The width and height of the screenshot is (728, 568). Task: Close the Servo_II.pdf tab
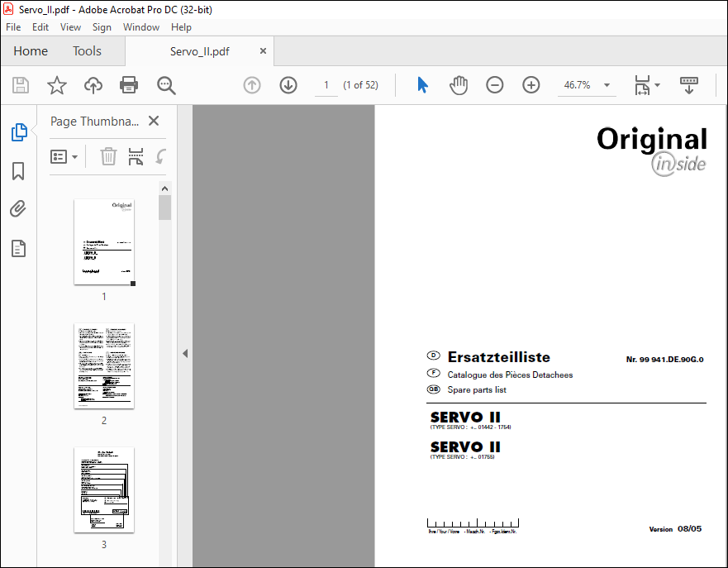(x=263, y=51)
